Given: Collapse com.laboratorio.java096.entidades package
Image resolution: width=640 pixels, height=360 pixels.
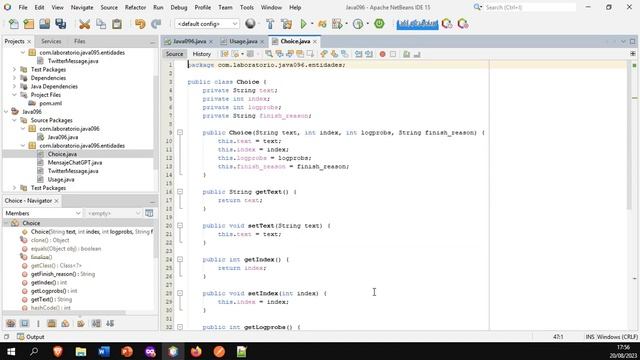Looking at the screenshot, I should tap(23, 146).
